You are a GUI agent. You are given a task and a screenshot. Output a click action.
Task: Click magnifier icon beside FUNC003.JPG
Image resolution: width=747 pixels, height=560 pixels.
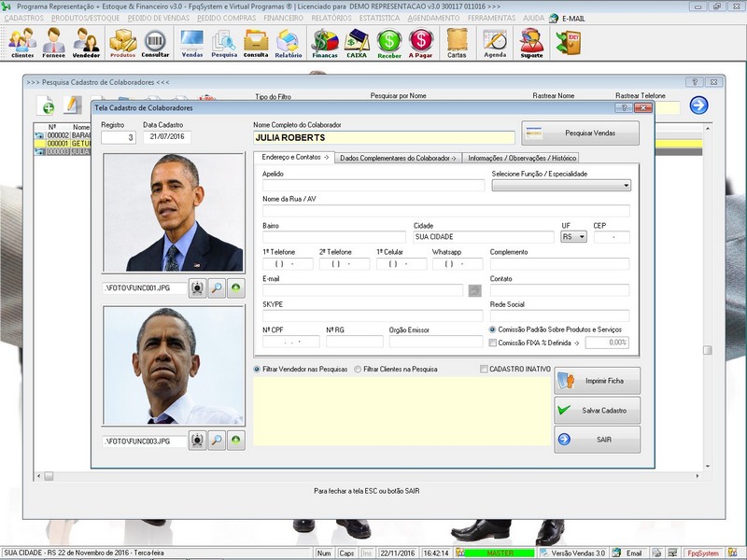coord(217,441)
